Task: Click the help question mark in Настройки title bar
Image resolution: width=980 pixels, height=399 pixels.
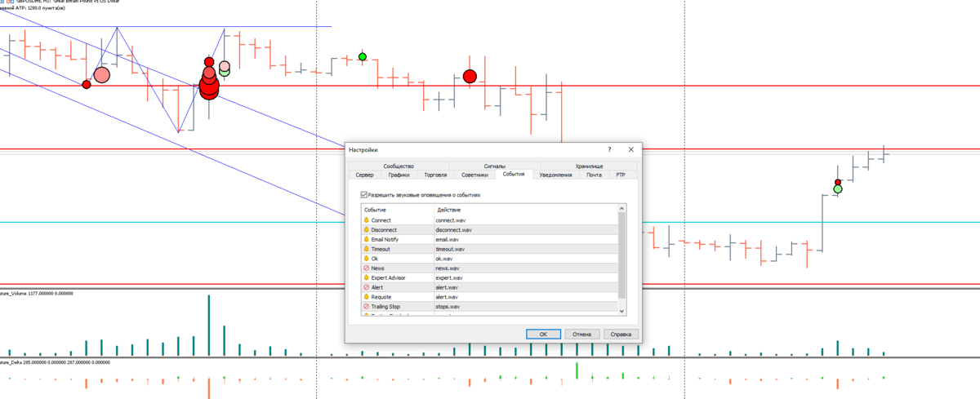Action: coord(609,150)
